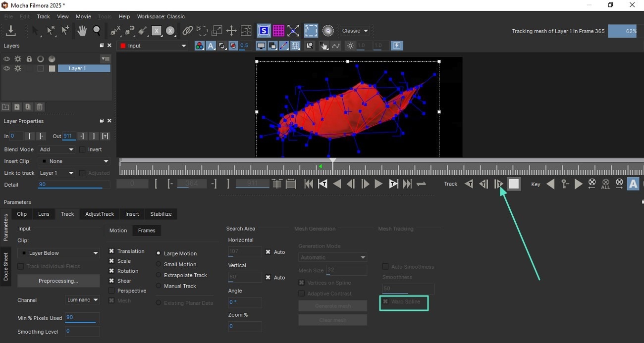Choose the X-Spline pen tool

(x=115, y=31)
